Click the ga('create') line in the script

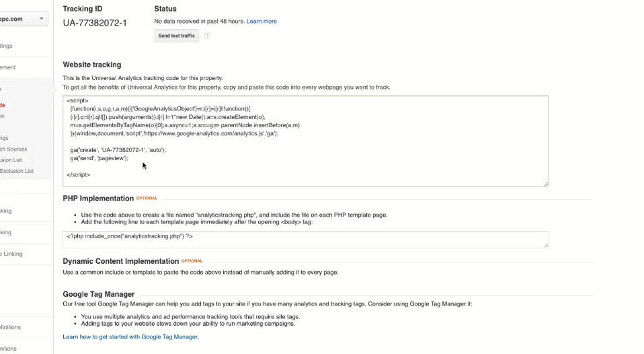point(118,149)
